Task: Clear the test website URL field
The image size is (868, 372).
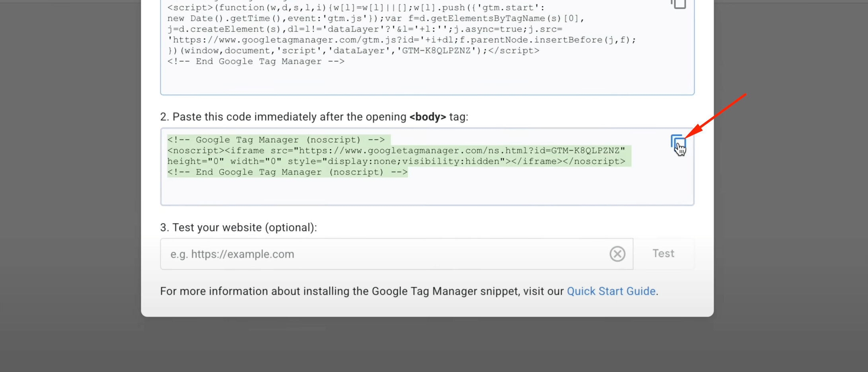Action: click(617, 254)
